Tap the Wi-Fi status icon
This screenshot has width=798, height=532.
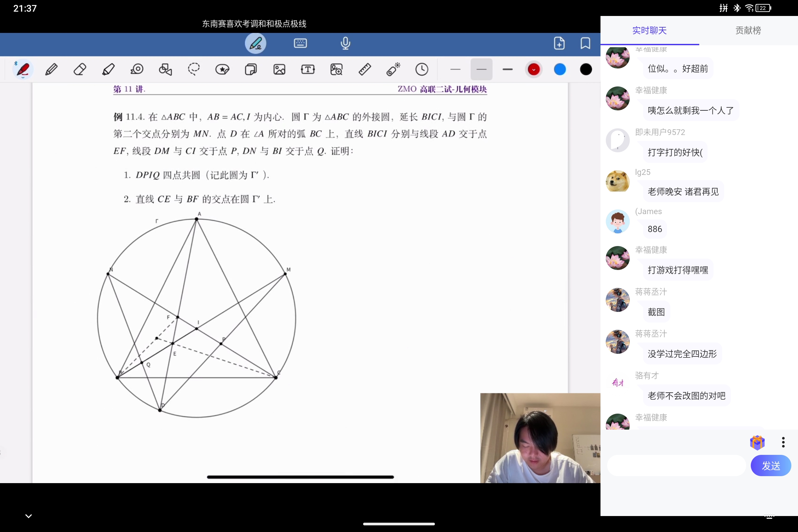pyautogui.click(x=749, y=8)
